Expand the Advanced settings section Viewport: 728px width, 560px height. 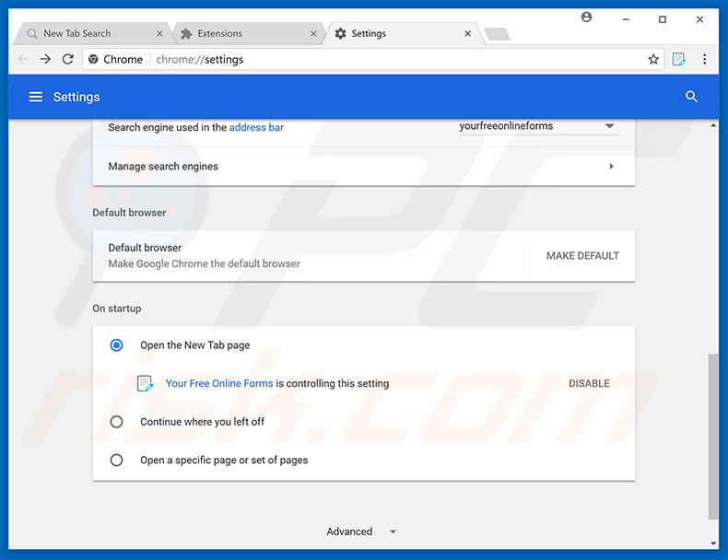click(x=361, y=531)
